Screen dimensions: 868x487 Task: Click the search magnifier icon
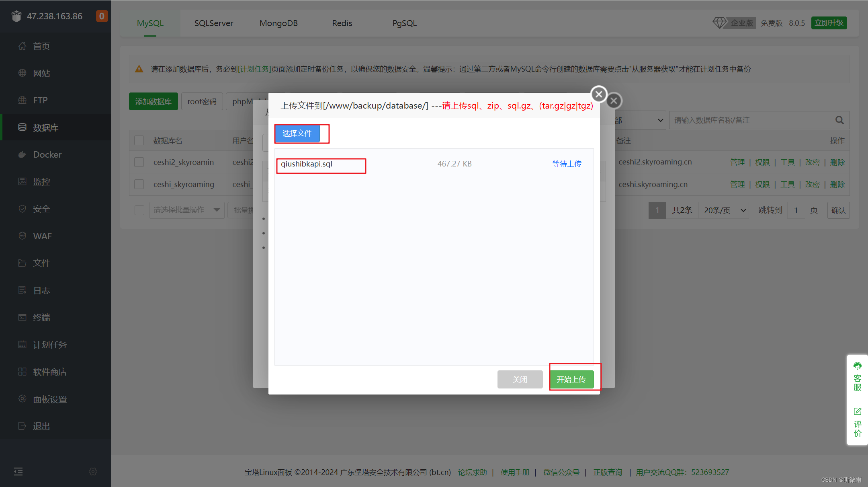tap(839, 120)
